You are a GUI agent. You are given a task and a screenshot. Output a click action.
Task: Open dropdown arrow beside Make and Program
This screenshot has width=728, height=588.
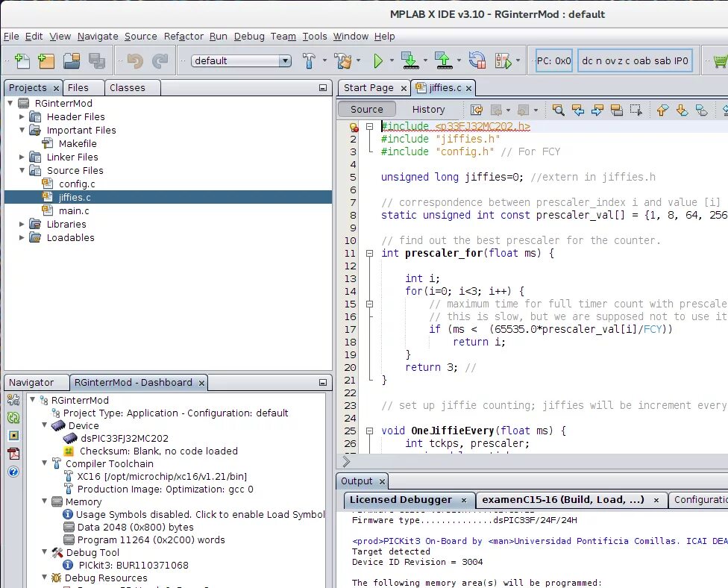pyautogui.click(x=425, y=60)
